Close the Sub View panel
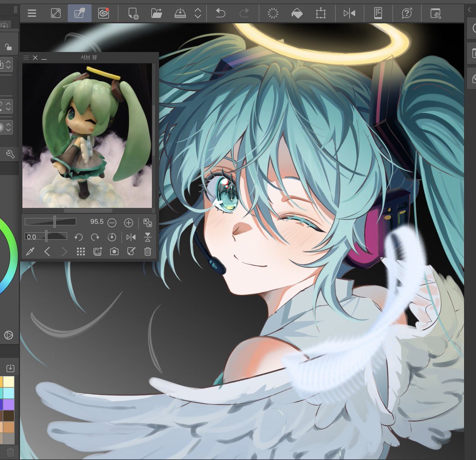This screenshot has height=460, width=476. point(35,58)
